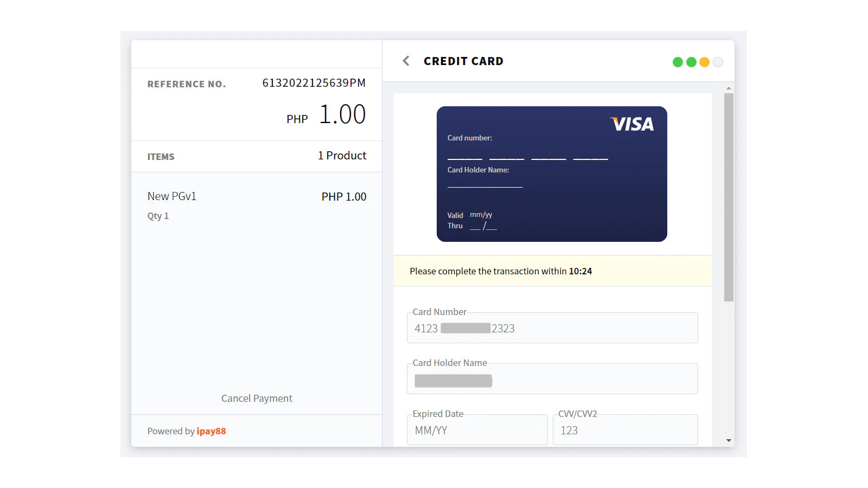868x488 pixels.
Task: Click the second green progress dot
Action: tap(691, 62)
